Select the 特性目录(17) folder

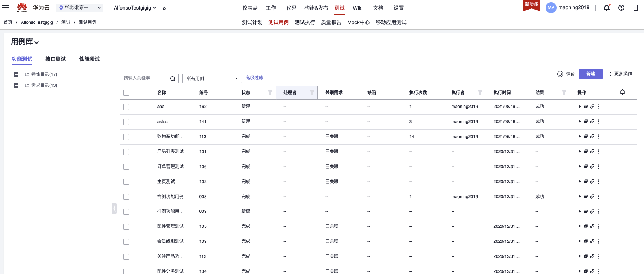tap(44, 74)
